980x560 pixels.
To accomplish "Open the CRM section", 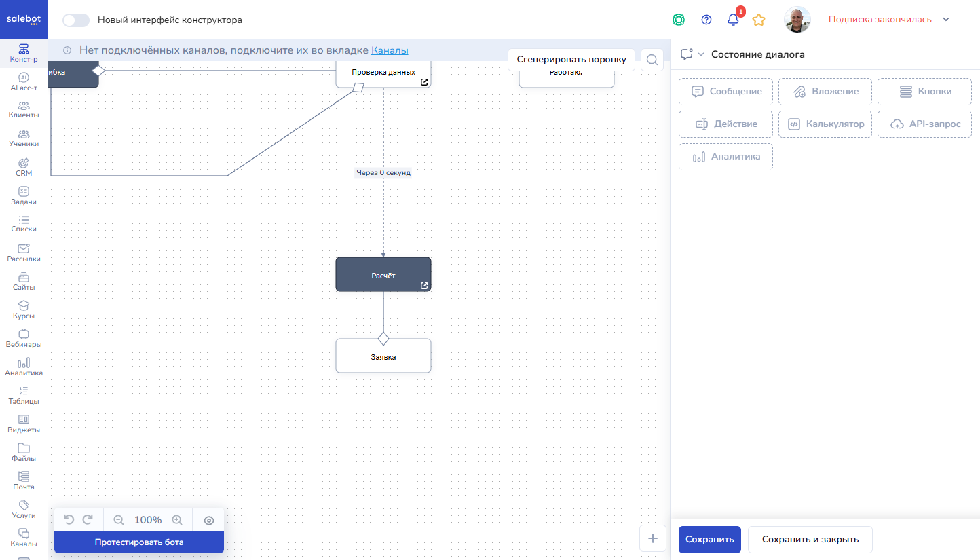I will click(x=24, y=168).
